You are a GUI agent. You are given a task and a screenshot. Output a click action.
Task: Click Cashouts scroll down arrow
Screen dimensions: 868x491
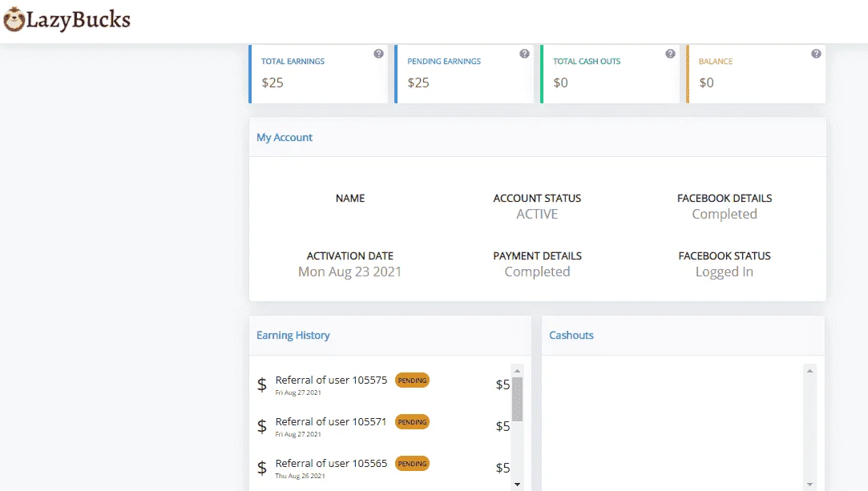pos(809,485)
